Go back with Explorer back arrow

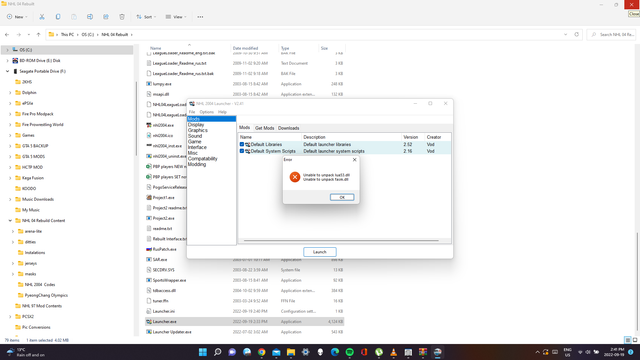(7, 35)
